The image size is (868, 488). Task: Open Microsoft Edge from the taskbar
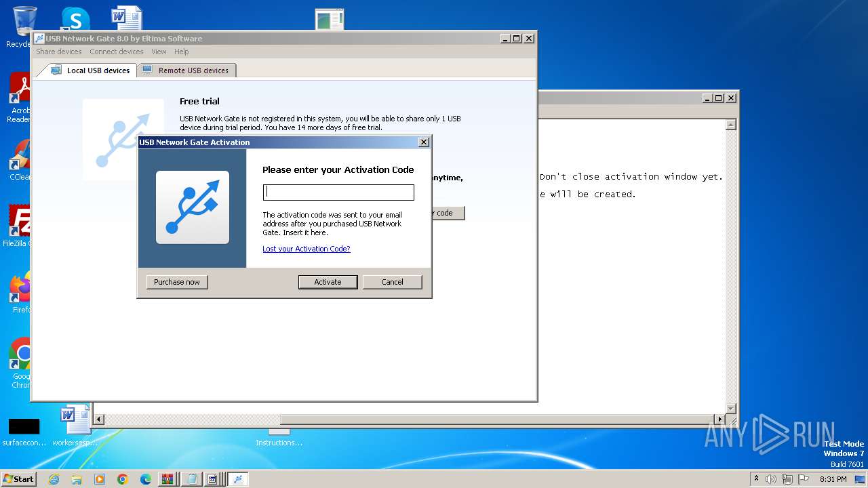pyautogui.click(x=146, y=479)
